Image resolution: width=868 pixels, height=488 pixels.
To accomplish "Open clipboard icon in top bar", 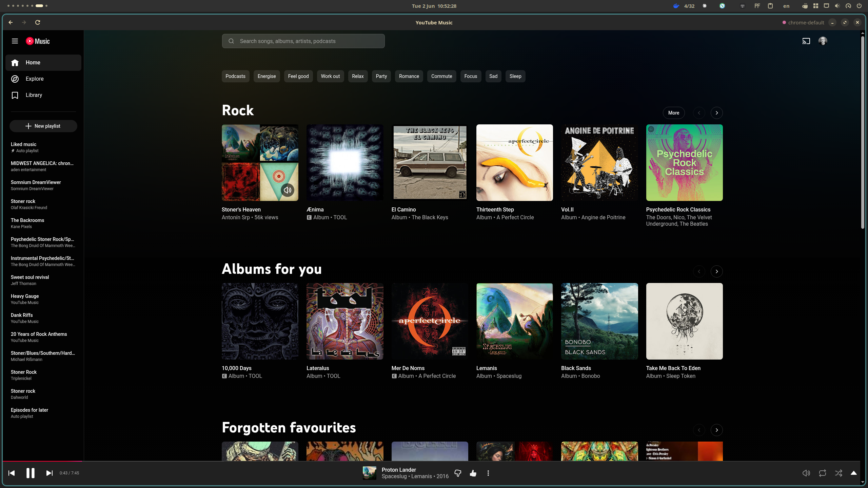I will (770, 6).
